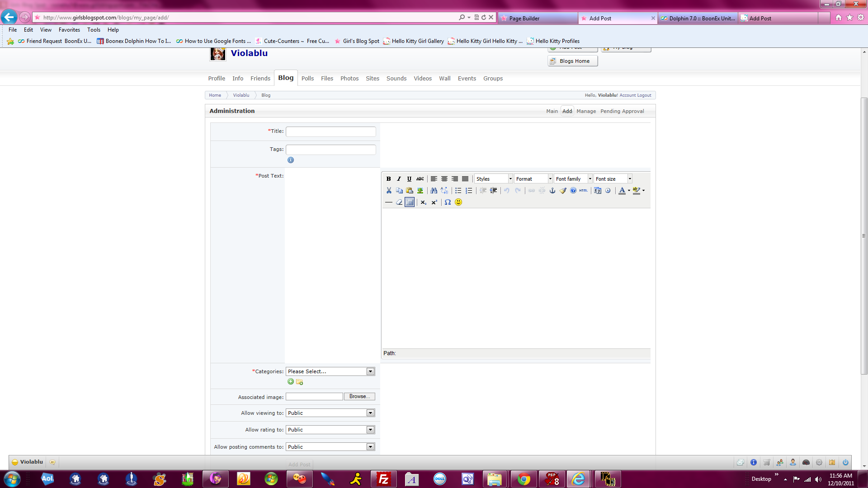Insert an anchor in the post

552,191
